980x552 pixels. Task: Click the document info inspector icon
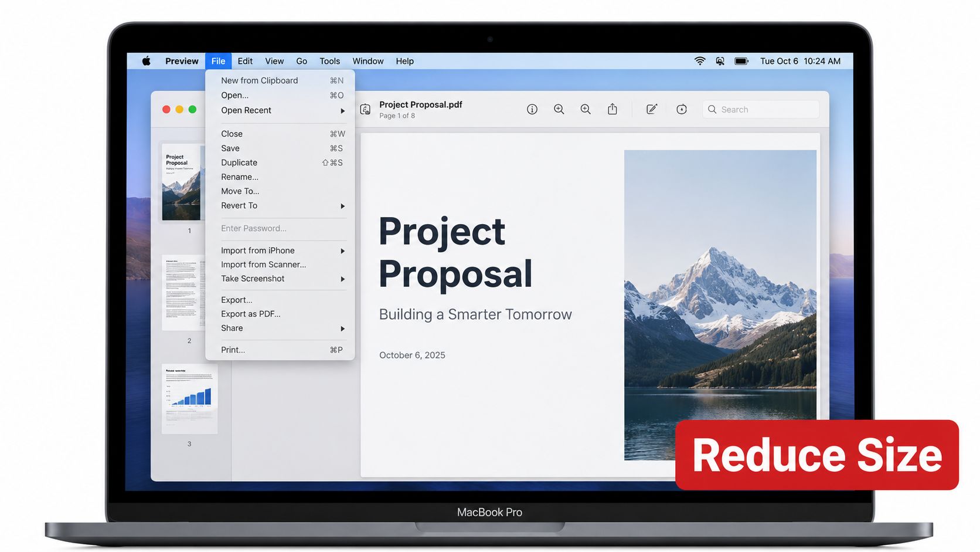[532, 109]
